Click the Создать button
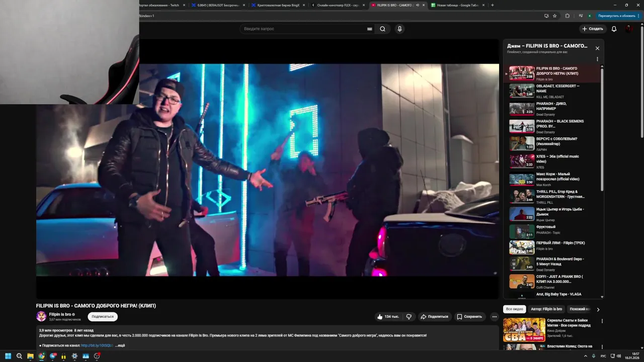 [x=593, y=29]
